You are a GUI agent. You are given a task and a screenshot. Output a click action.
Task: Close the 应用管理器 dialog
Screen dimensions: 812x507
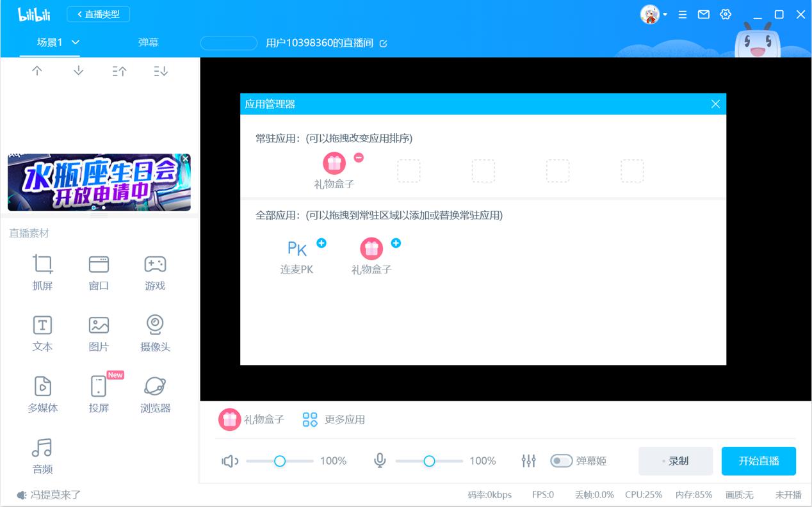pos(716,104)
